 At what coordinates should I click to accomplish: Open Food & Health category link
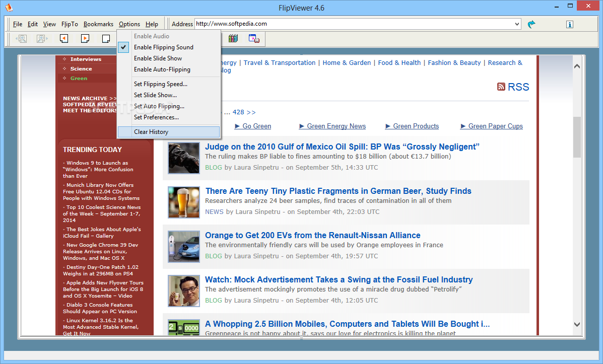399,62
